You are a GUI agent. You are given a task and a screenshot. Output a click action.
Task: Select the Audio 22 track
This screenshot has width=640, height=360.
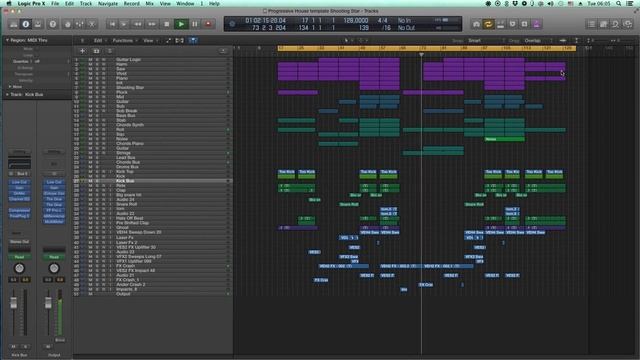tap(125, 213)
